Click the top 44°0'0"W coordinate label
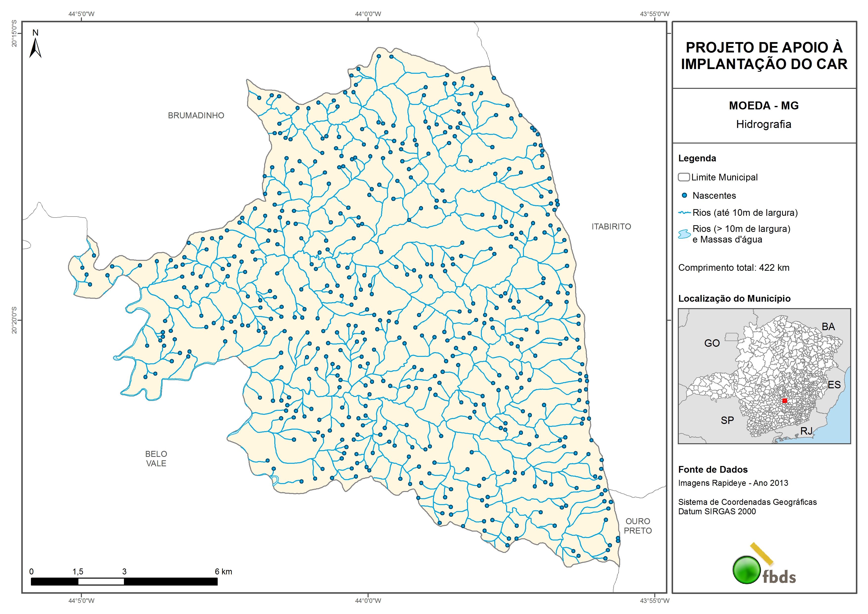868x614 pixels. coord(368,14)
